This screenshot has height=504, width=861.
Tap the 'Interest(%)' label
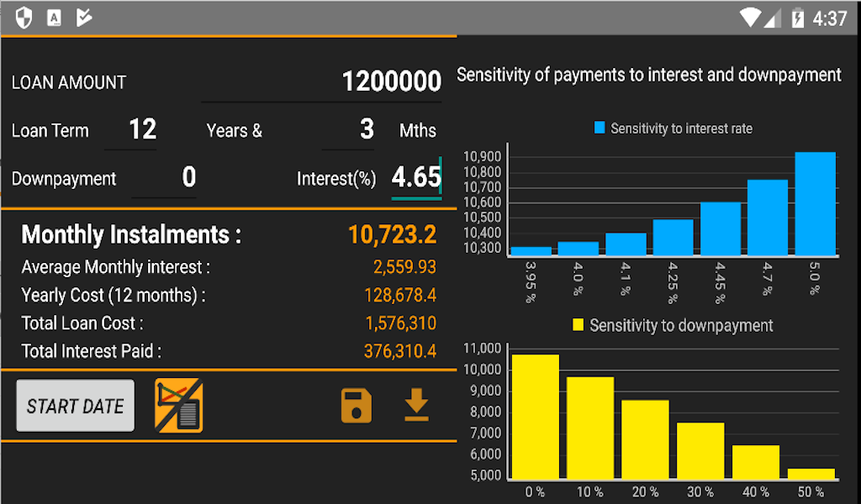(336, 179)
